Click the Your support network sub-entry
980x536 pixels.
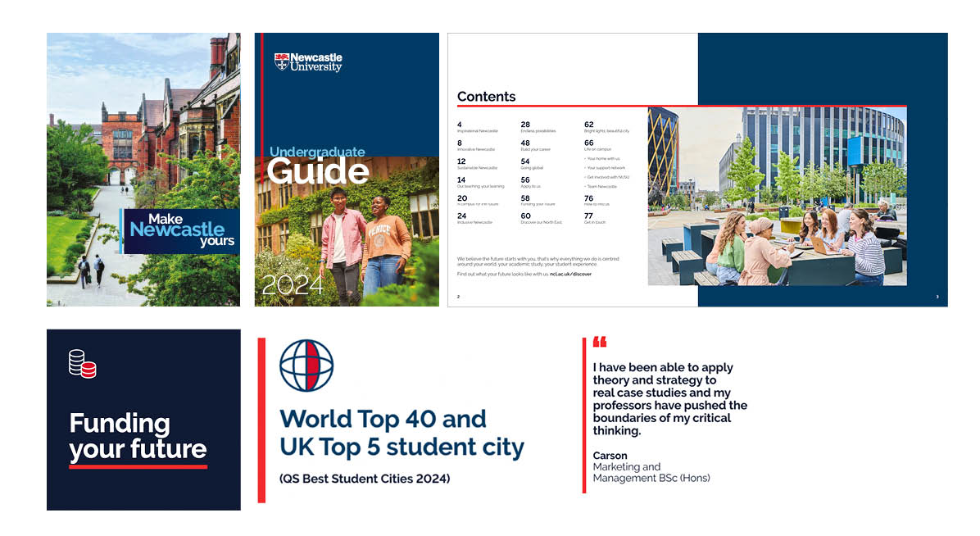[x=605, y=168]
